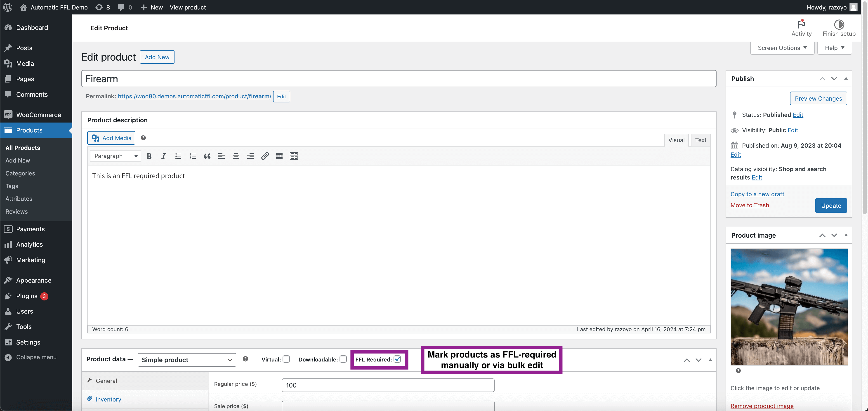This screenshot has width=868, height=411.
Task: Click the link insertion icon
Action: 265,156
